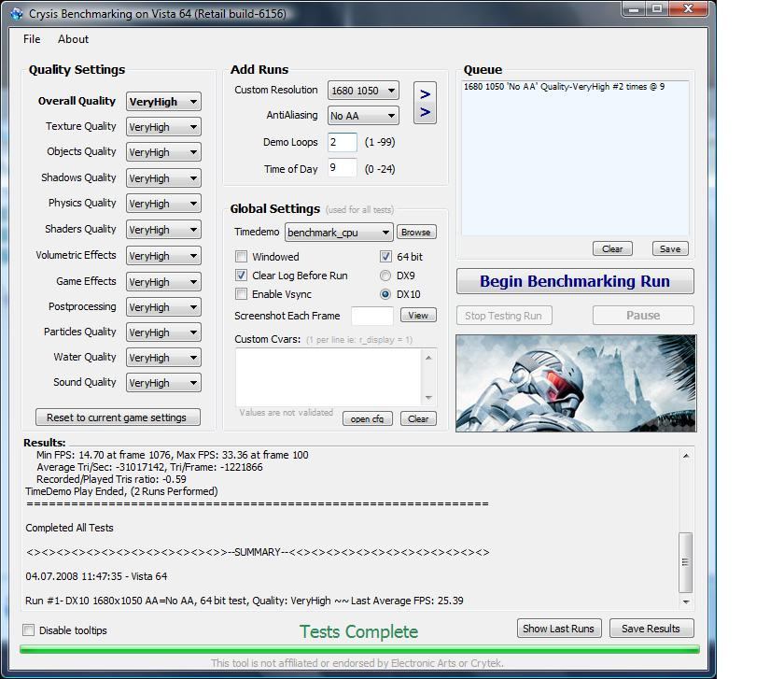784x679 pixels.
Task: Uncheck the 64 bit option
Action: (x=385, y=257)
